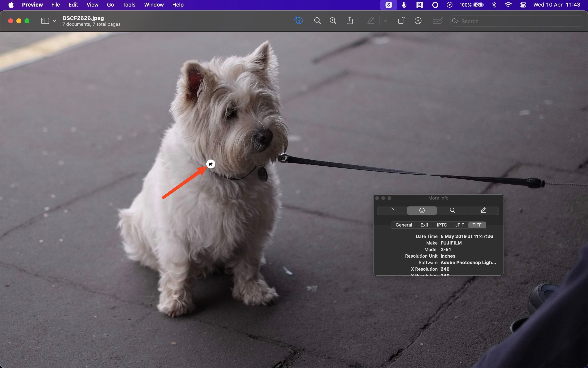Open the Tools menu
The image size is (588, 368).
click(129, 5)
